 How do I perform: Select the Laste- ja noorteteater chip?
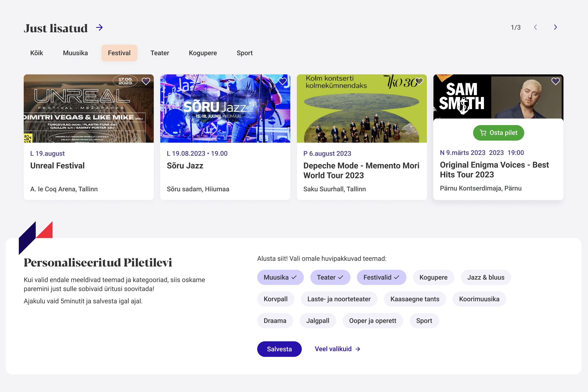click(x=339, y=299)
